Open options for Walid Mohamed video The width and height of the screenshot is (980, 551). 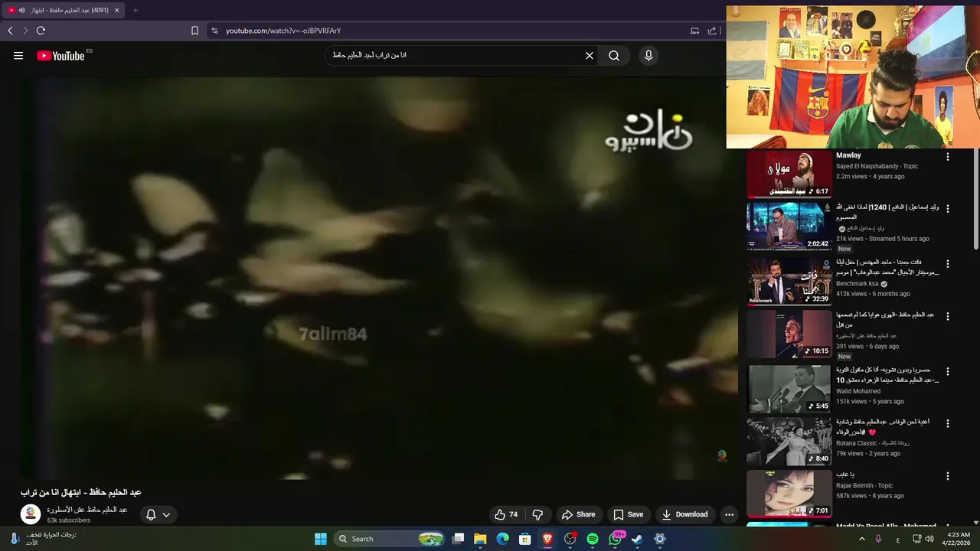[948, 371]
